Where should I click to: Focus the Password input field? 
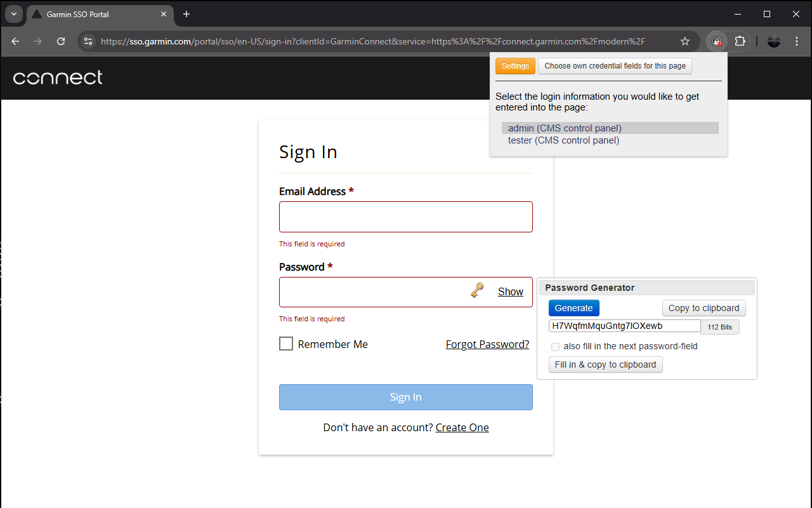(406, 292)
